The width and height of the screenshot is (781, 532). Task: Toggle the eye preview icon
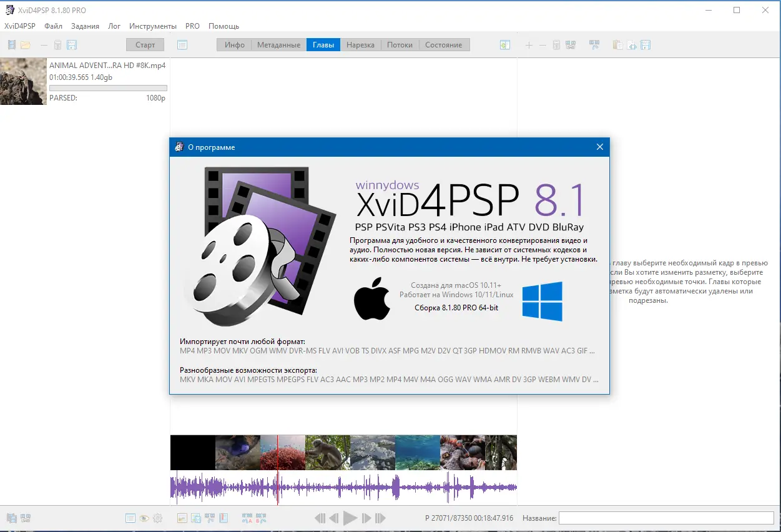(144, 518)
